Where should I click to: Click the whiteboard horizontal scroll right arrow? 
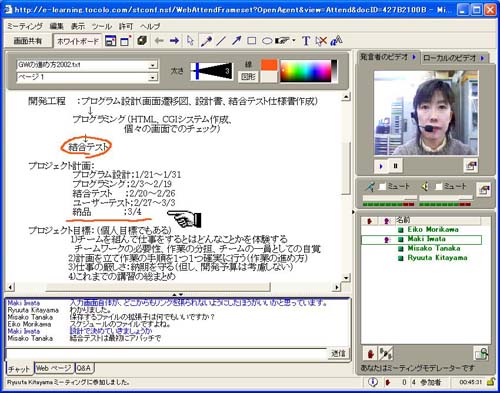pyautogui.click(x=337, y=287)
